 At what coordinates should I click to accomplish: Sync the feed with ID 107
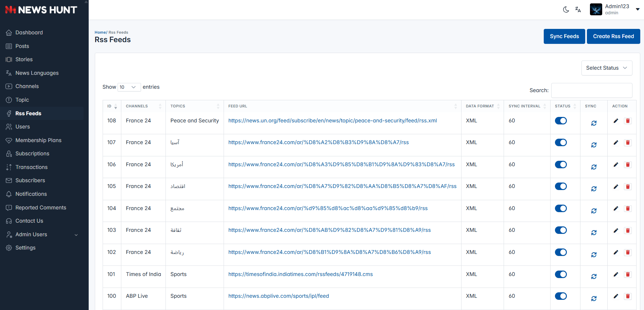pyautogui.click(x=594, y=145)
